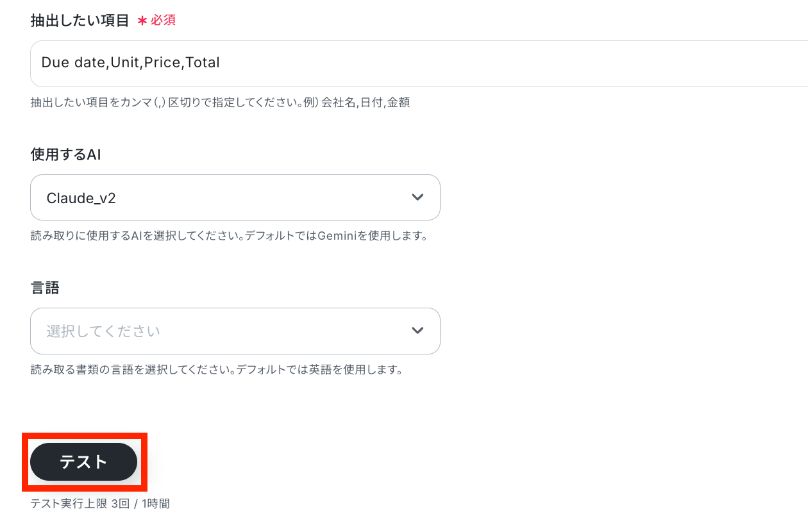This screenshot has height=532, width=808.
Task: Click the 必須 required badge text
Action: coord(163,21)
